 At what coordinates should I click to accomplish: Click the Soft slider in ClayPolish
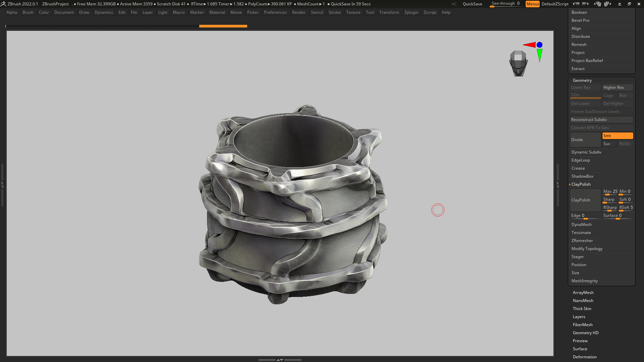(x=626, y=200)
